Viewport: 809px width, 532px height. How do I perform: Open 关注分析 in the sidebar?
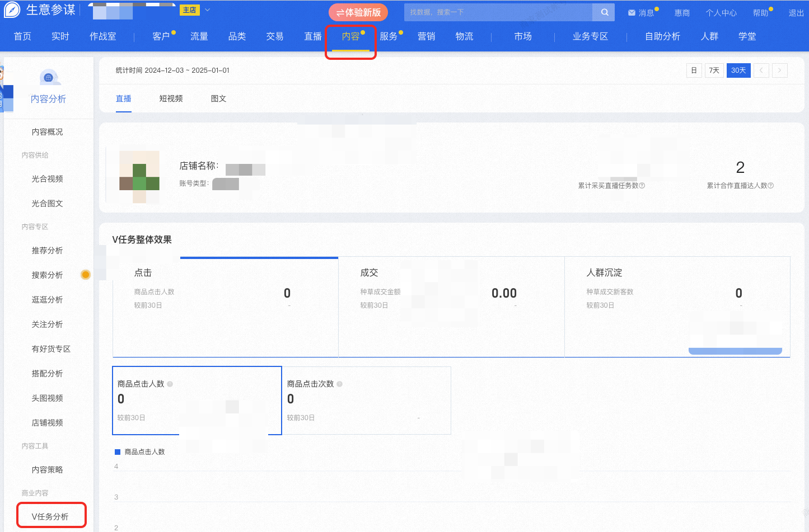[48, 324]
